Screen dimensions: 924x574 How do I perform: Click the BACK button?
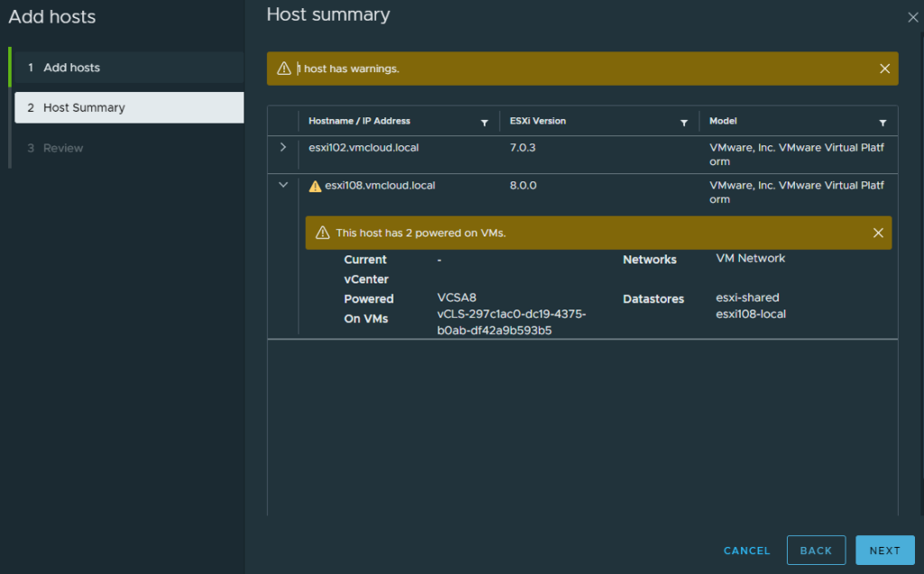click(x=816, y=551)
